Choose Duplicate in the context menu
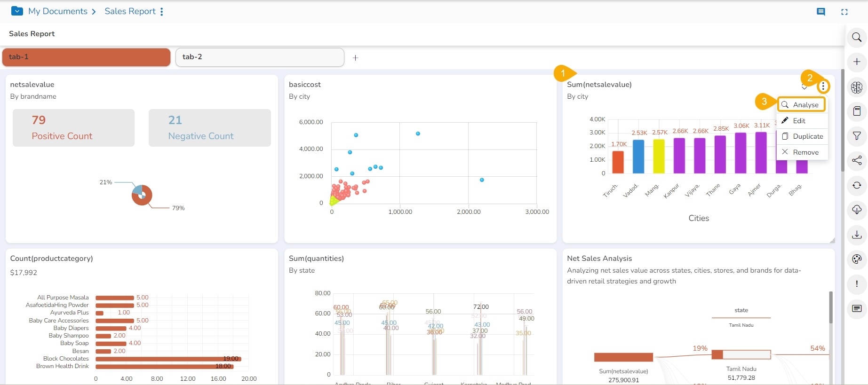Screen dimensions: 868x385 pyautogui.click(x=803, y=136)
